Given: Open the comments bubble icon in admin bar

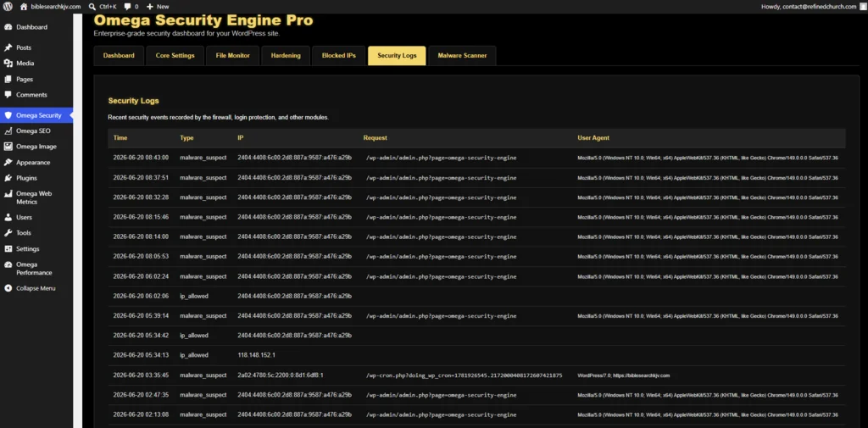Looking at the screenshot, I should coord(127,7).
